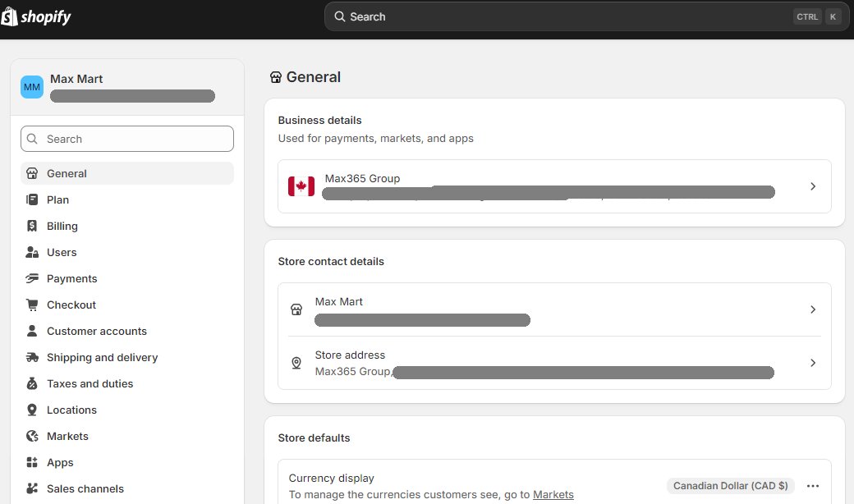Follow the Markets link under Currency display

click(553, 494)
